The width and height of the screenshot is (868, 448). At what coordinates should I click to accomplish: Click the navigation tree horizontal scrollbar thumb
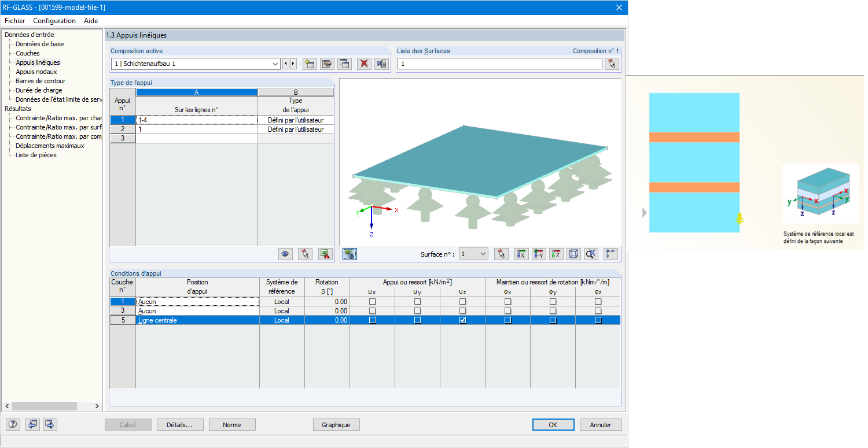[44, 406]
